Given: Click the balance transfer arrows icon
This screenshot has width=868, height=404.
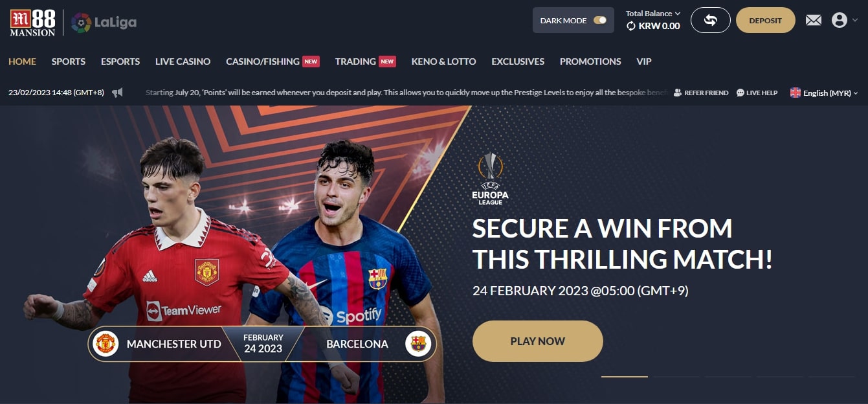Looking at the screenshot, I should (x=710, y=20).
